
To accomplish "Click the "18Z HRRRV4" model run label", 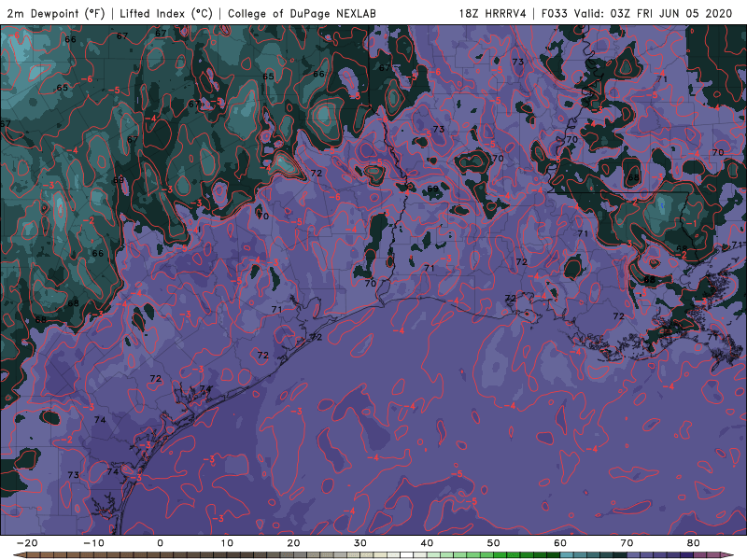I will pos(493,13).
